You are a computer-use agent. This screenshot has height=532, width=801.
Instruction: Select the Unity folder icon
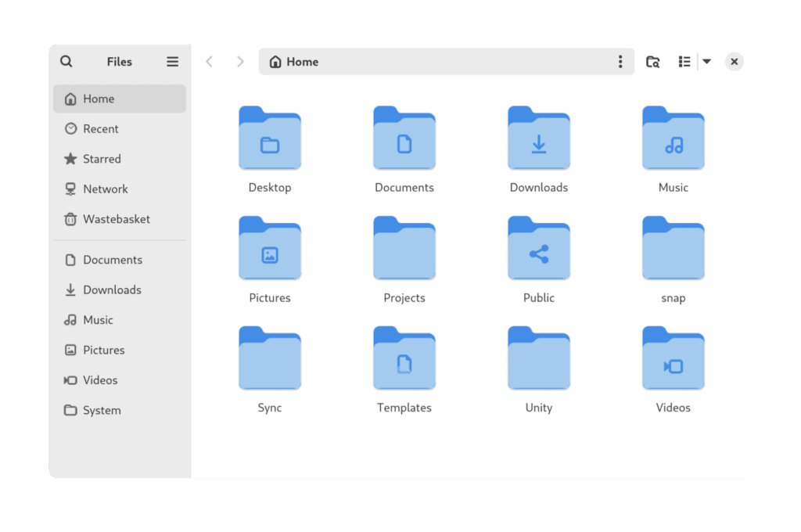click(539, 358)
